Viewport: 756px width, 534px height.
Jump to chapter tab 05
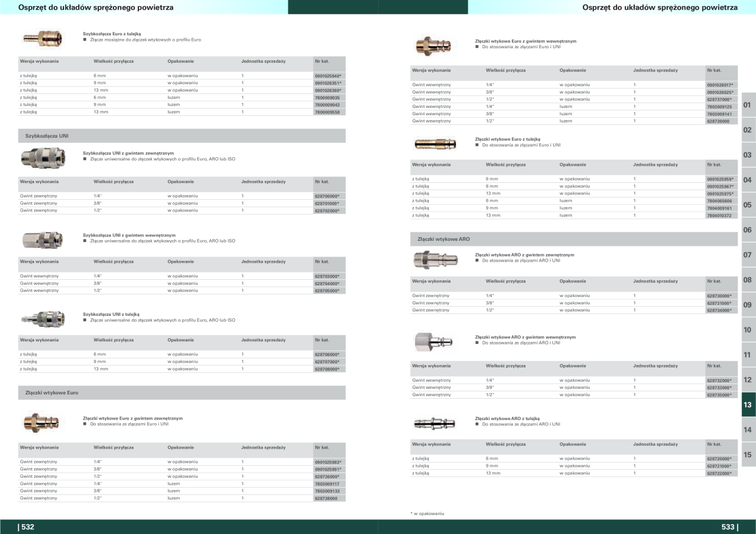click(x=749, y=205)
